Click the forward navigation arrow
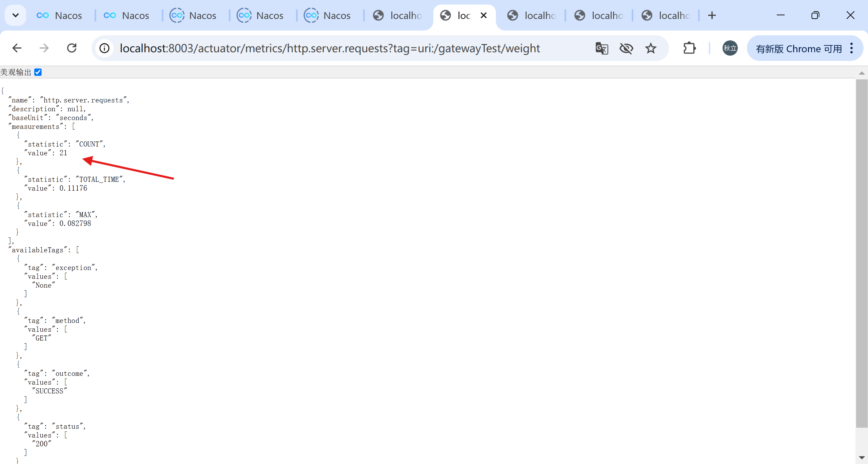 (44, 48)
